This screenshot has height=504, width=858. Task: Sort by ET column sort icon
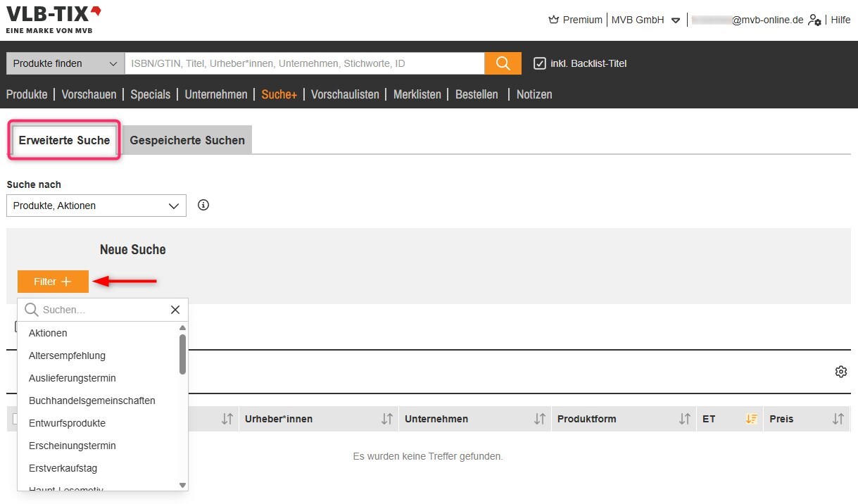[751, 419]
